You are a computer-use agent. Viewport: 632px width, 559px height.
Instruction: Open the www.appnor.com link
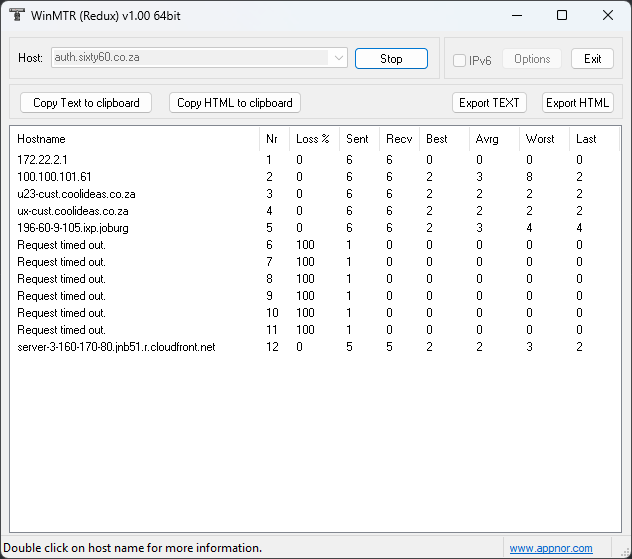551,548
